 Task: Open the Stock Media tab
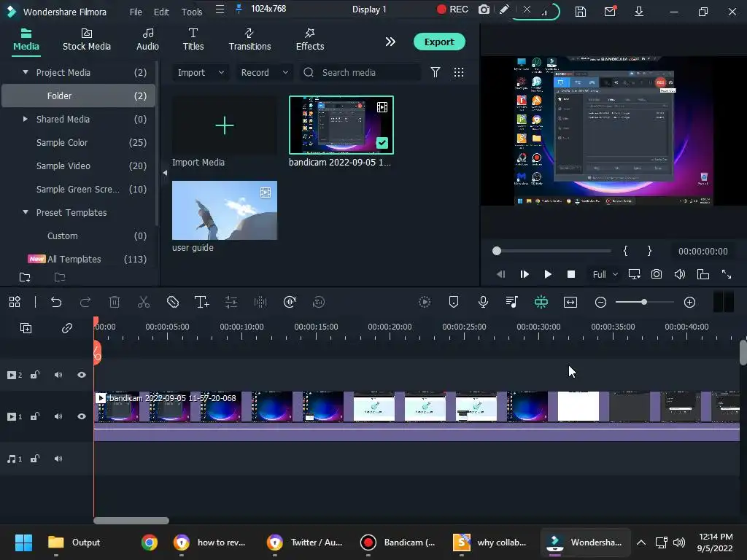click(x=87, y=39)
